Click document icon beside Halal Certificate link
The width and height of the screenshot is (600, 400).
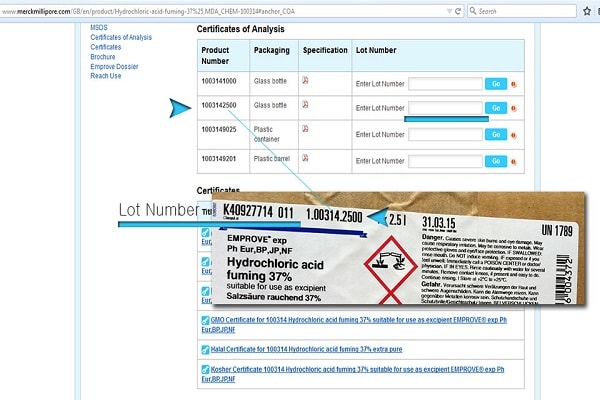tap(205, 349)
